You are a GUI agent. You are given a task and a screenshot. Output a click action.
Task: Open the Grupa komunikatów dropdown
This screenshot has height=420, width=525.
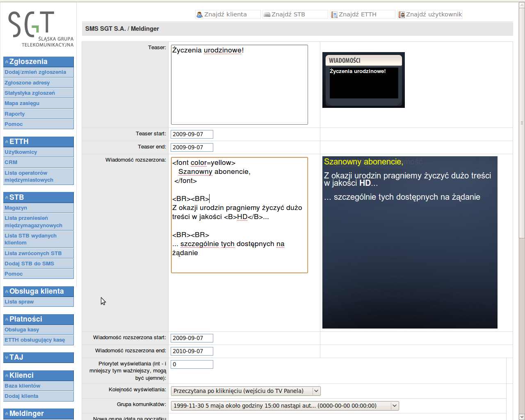click(x=285, y=406)
